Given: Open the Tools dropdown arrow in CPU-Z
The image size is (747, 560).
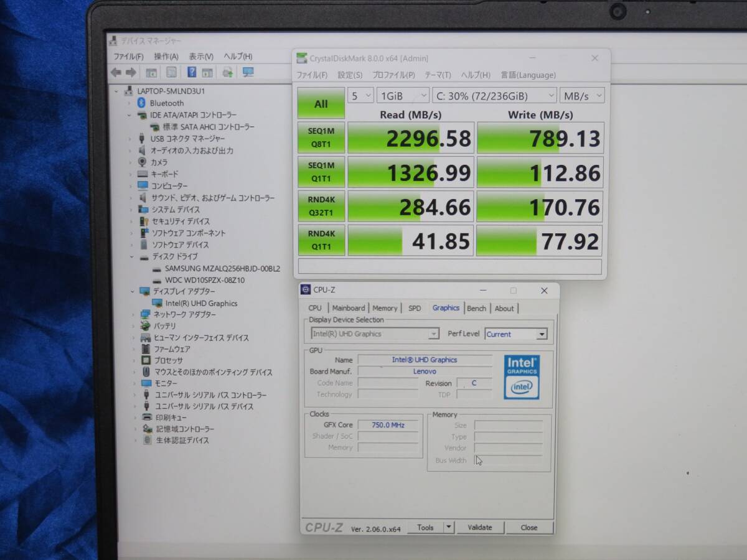Looking at the screenshot, I should pyautogui.click(x=449, y=527).
